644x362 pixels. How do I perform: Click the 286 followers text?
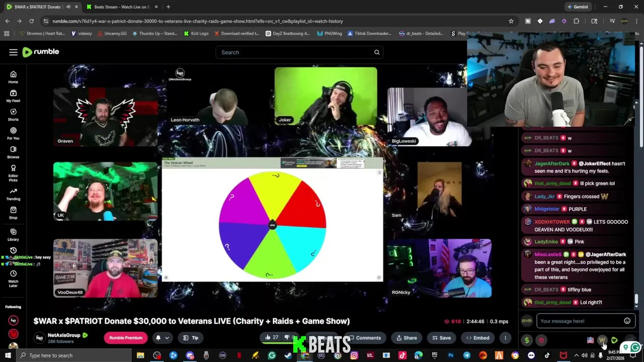61,342
